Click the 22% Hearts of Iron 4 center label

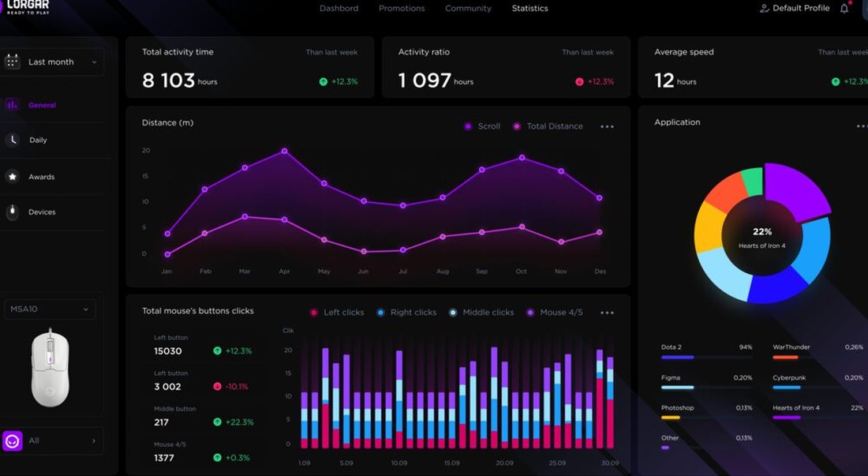761,238
